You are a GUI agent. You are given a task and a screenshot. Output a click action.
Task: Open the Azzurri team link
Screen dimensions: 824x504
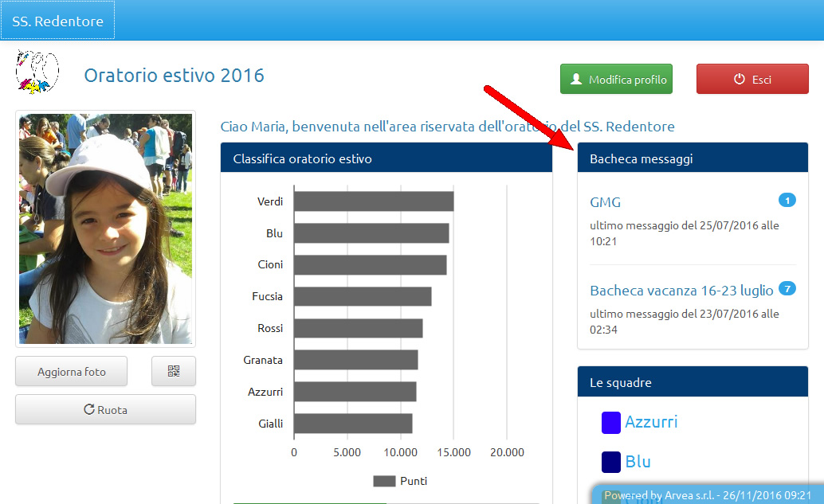pyautogui.click(x=651, y=422)
